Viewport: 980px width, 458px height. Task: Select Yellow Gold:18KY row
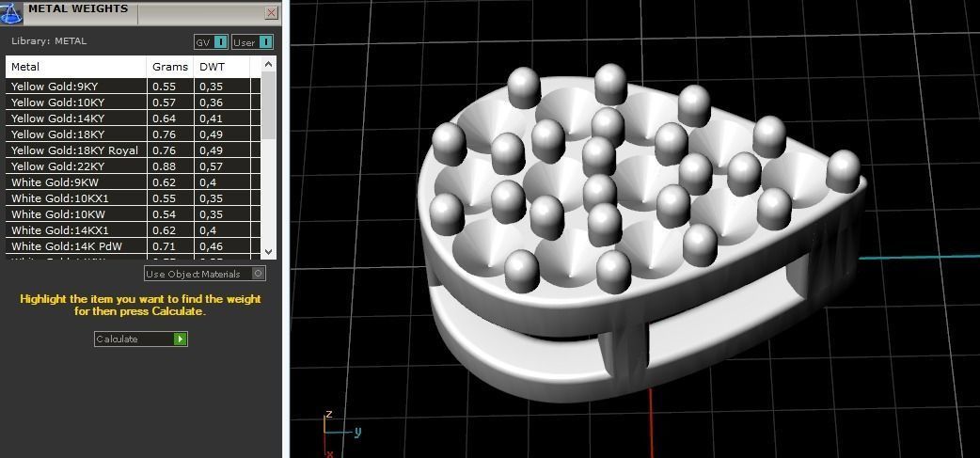point(133,134)
